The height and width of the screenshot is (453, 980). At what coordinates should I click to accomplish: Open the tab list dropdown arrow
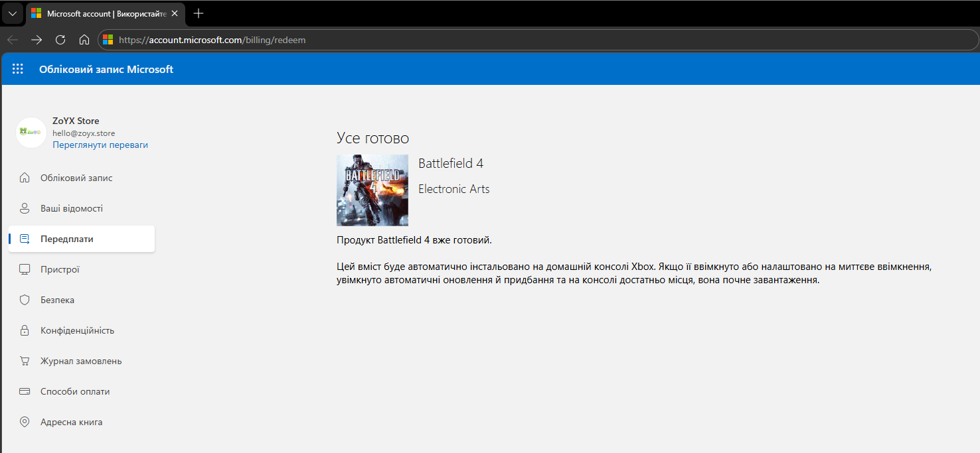(x=12, y=13)
